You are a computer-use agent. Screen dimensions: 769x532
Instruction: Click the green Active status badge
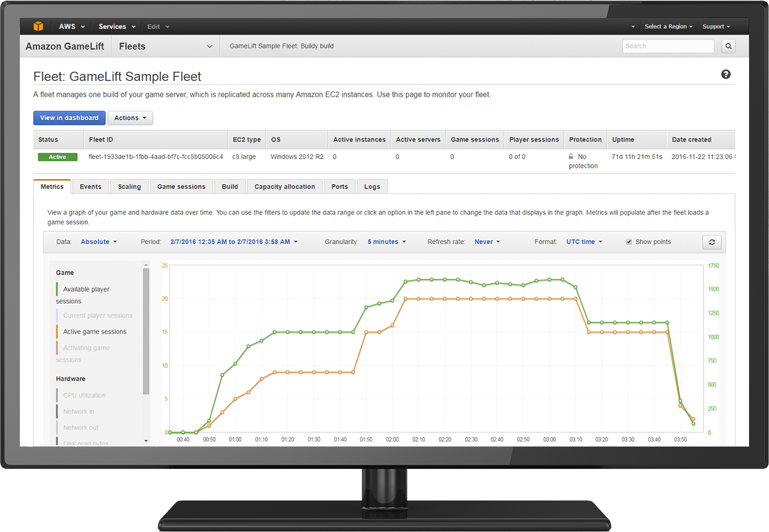pos(57,157)
